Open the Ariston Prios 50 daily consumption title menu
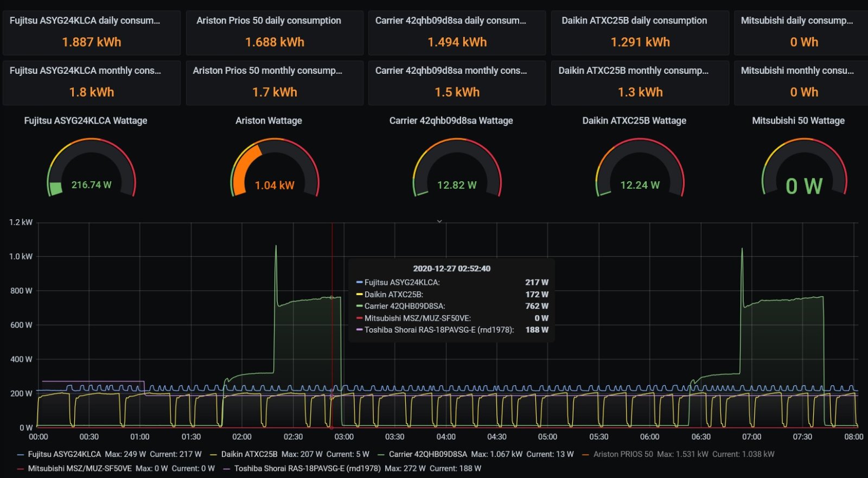868x478 pixels. point(269,21)
